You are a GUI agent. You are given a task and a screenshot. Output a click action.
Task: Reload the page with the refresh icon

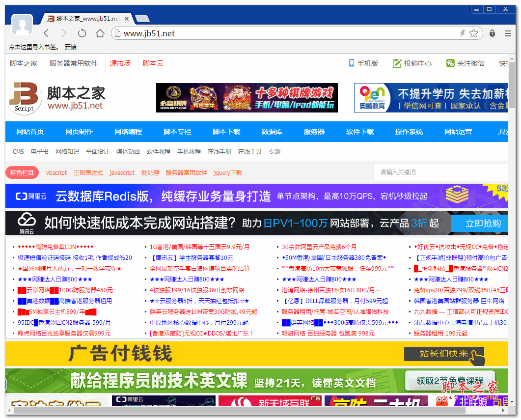click(x=82, y=33)
